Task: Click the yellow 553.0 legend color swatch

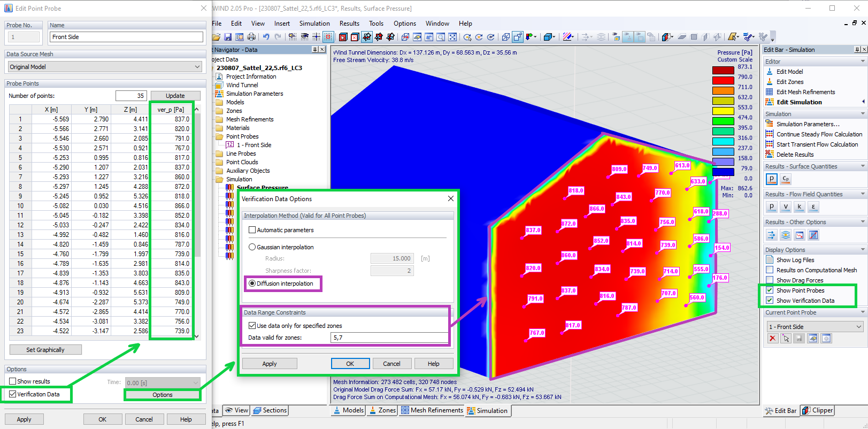Action: tap(723, 111)
